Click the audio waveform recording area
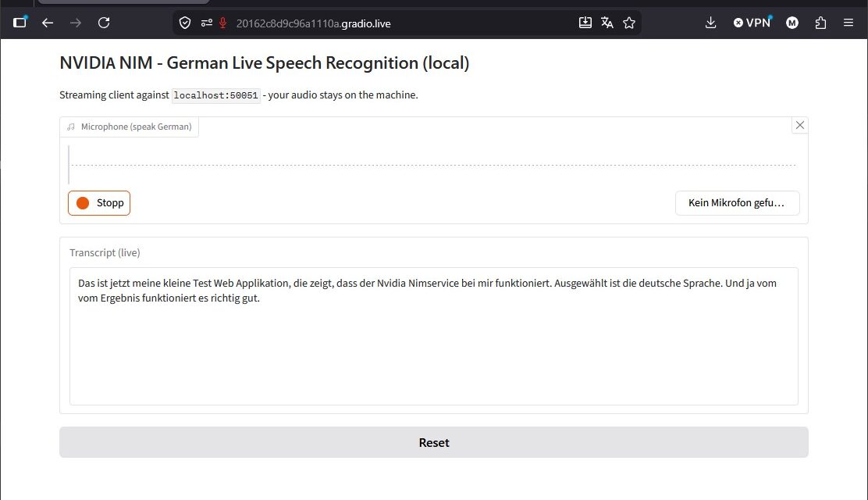This screenshot has width=868, height=500. tap(433, 165)
